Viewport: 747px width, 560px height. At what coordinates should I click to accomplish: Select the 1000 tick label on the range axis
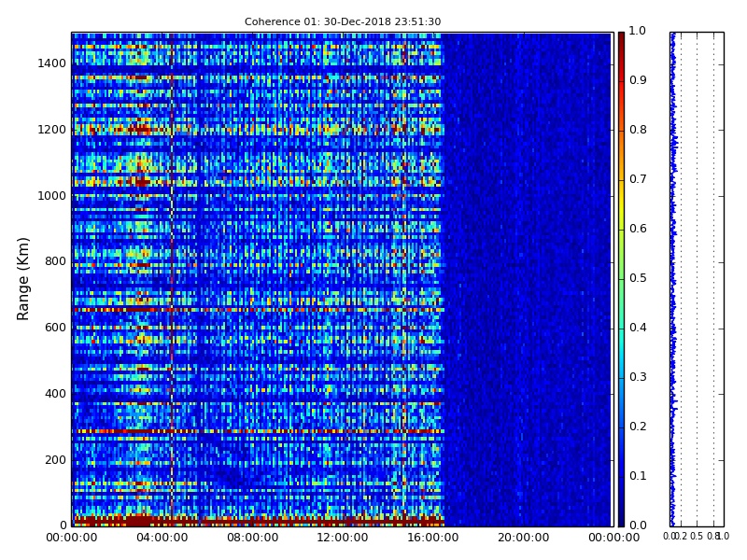[52, 196]
